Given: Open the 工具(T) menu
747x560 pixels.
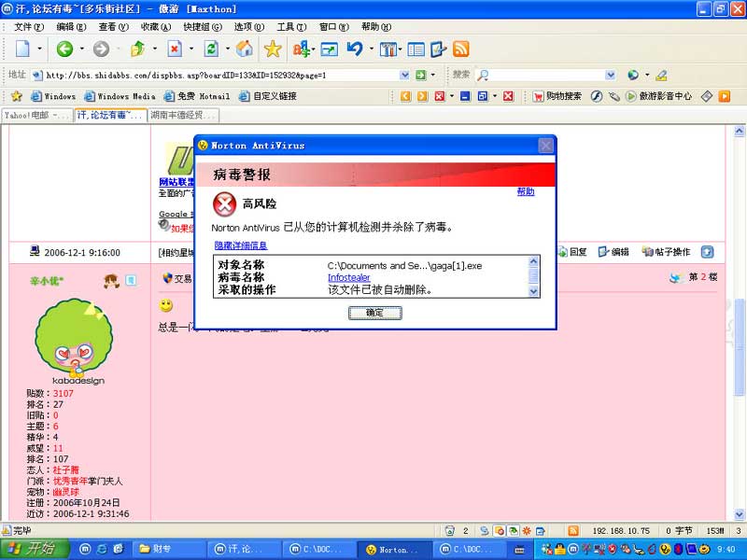Looking at the screenshot, I should coord(290,27).
